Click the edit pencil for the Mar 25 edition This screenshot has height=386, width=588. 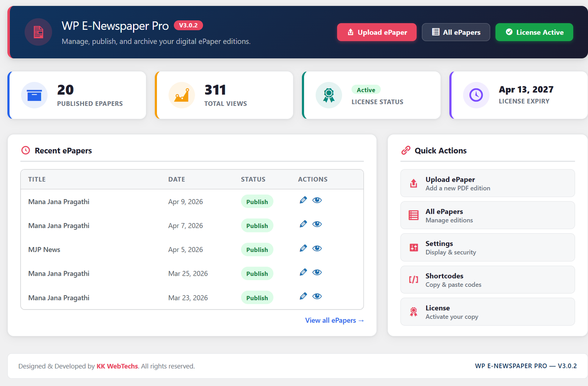(303, 272)
